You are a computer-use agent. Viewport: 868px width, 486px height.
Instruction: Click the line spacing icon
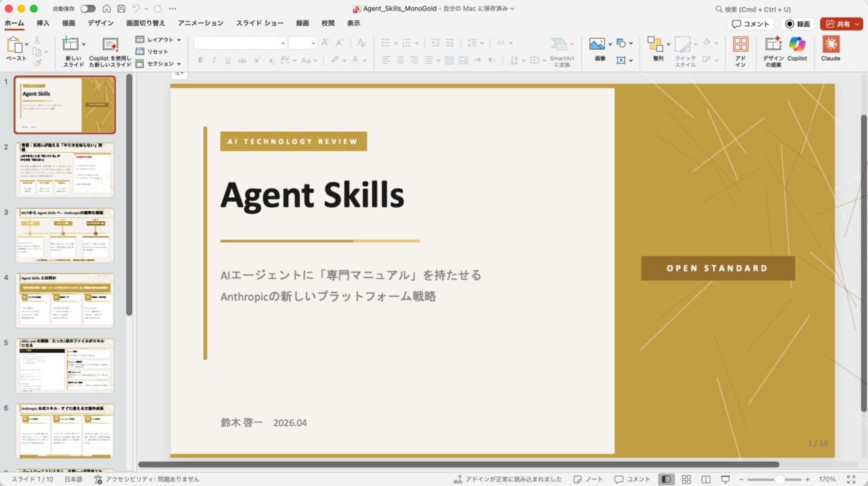point(472,43)
